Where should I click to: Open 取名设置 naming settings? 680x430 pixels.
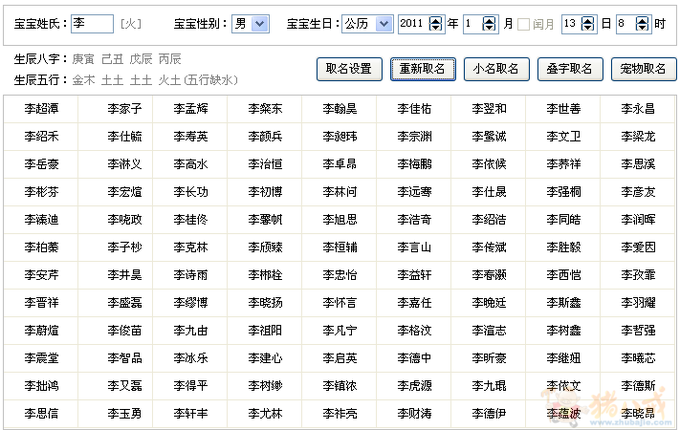[349, 69]
